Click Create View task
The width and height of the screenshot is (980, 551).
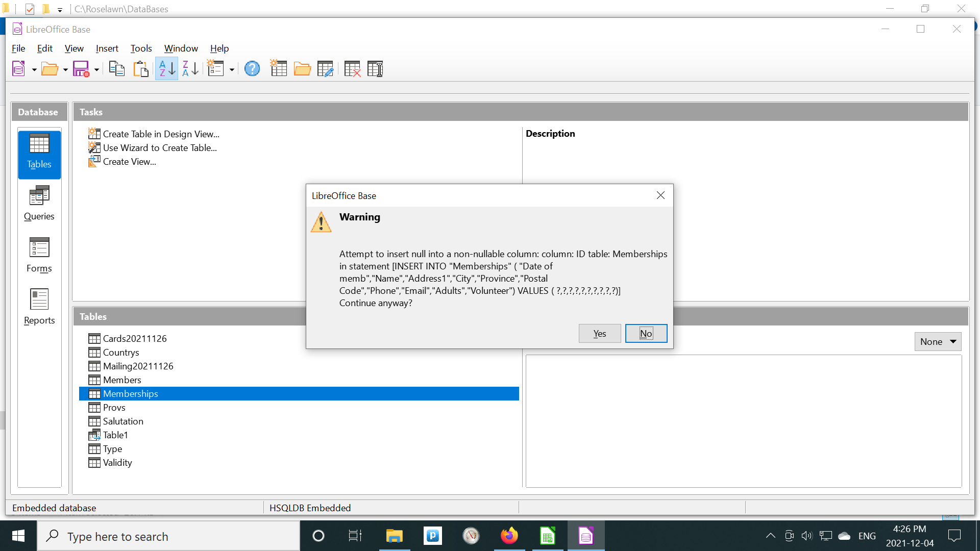point(122,162)
